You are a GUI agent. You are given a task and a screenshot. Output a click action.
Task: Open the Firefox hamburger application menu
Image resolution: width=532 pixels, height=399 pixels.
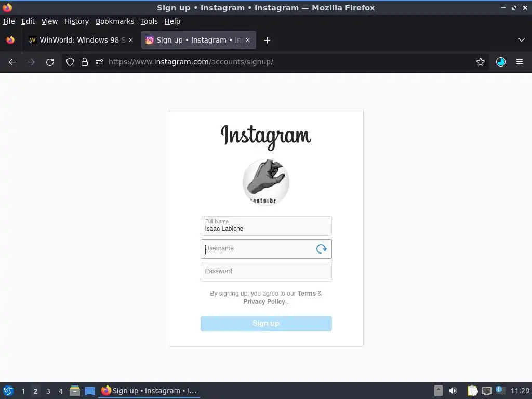tap(520, 62)
